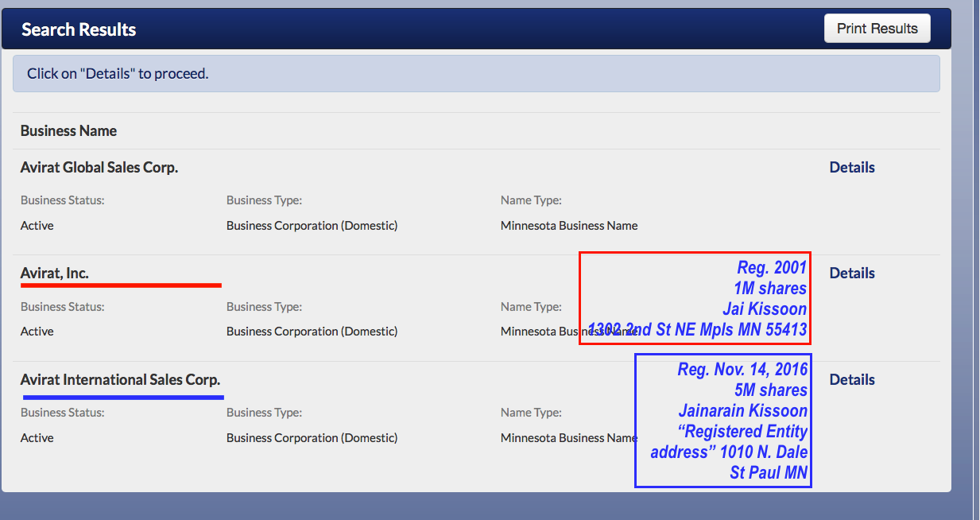
Task: Open Details for Avirat Global Sales Corp.
Action: tap(851, 168)
